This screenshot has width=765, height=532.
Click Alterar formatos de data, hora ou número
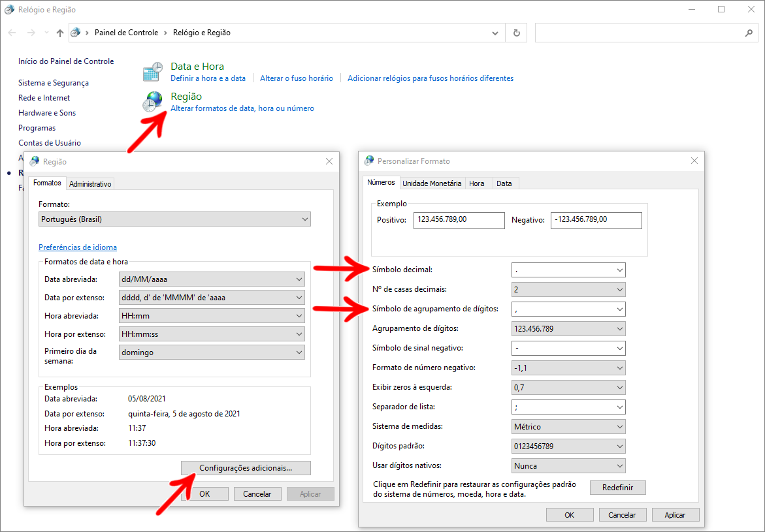[x=242, y=108]
